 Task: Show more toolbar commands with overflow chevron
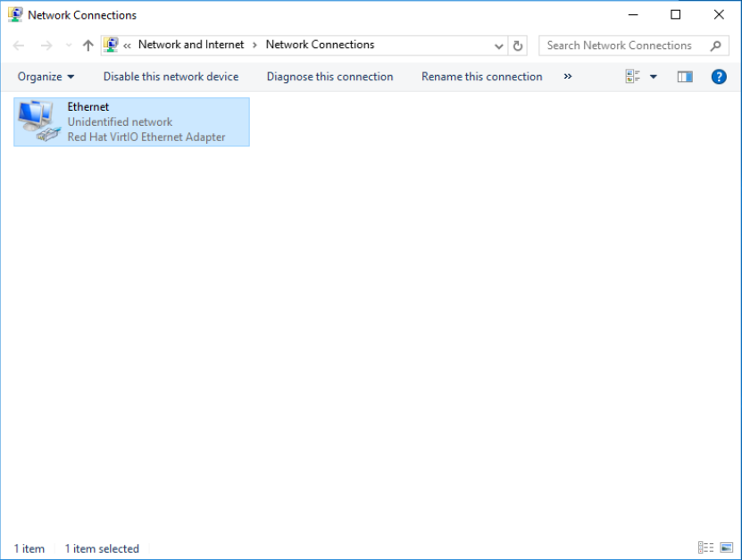567,77
